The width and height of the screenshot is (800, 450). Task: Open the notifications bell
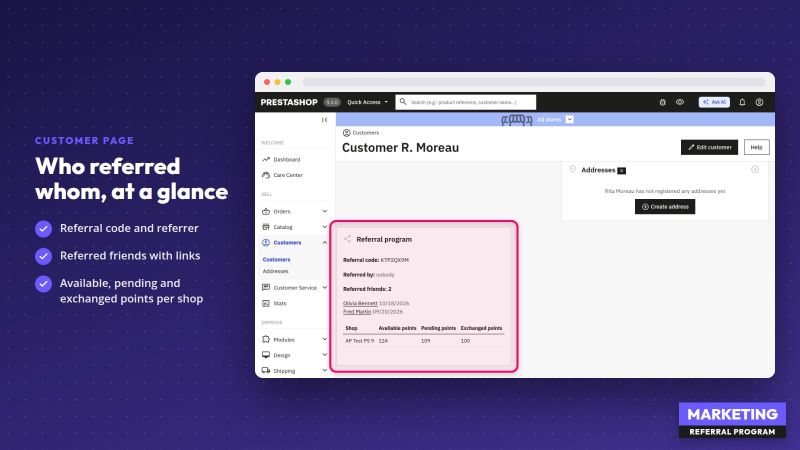click(x=742, y=102)
